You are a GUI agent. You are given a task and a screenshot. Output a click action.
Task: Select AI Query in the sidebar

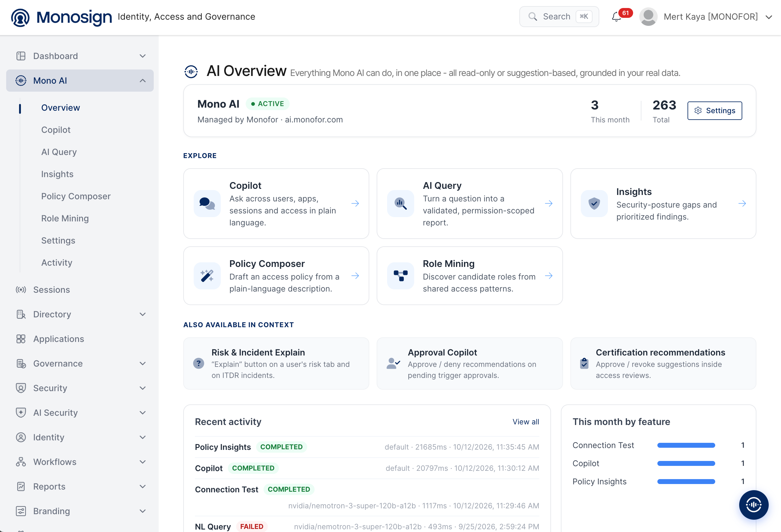click(59, 152)
